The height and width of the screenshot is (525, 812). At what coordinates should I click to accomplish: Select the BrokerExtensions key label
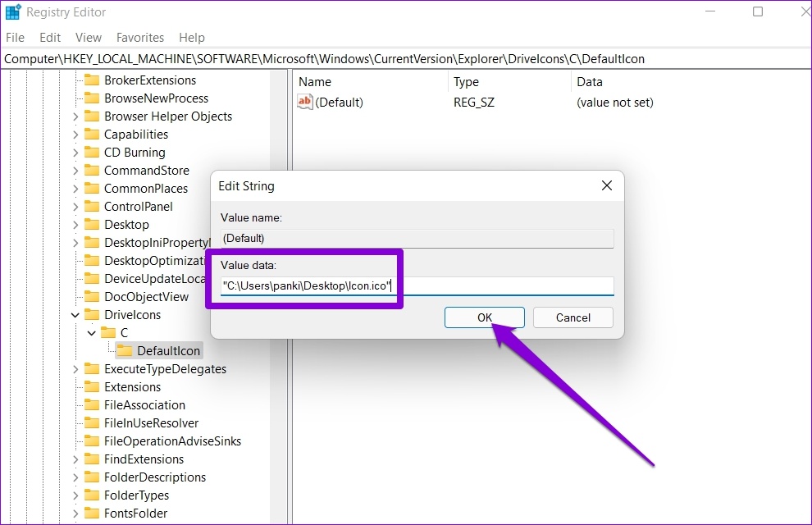(150, 80)
